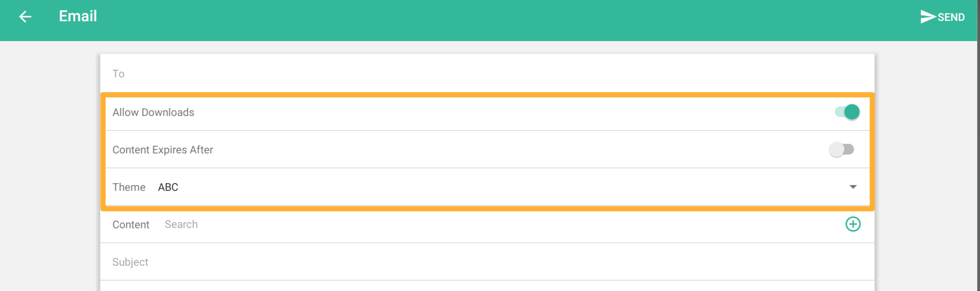Select the back navigation arrow in the header
The image size is (980, 291).
click(x=24, y=16)
